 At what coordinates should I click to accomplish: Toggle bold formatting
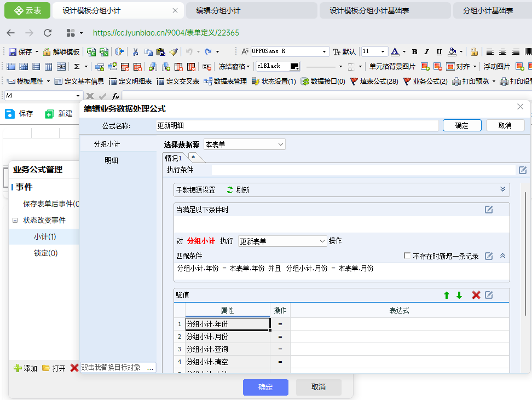[x=414, y=51]
